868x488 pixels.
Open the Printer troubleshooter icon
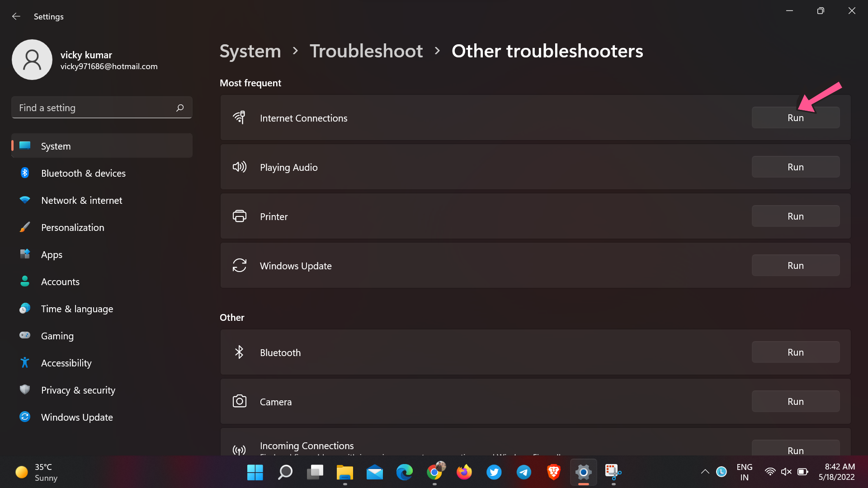(x=240, y=216)
